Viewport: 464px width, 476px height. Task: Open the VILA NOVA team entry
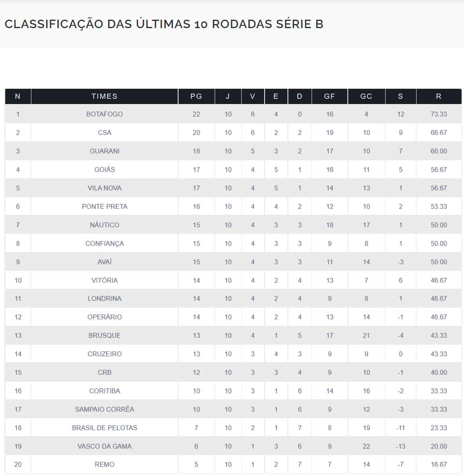point(105,188)
